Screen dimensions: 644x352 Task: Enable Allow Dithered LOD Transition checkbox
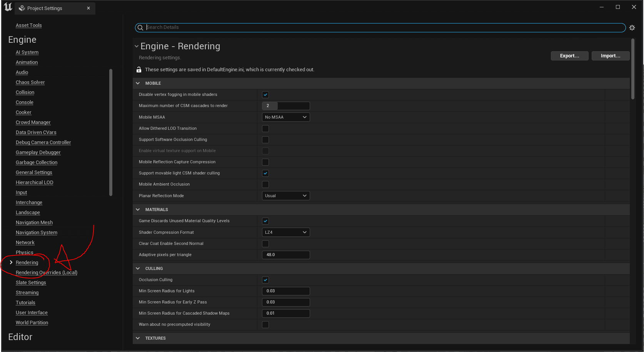(x=265, y=129)
